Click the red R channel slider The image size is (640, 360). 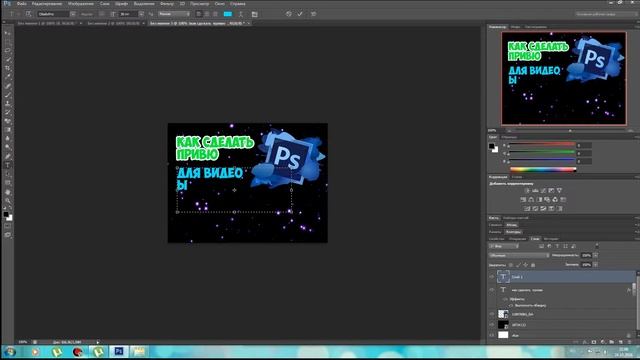(x=541, y=145)
